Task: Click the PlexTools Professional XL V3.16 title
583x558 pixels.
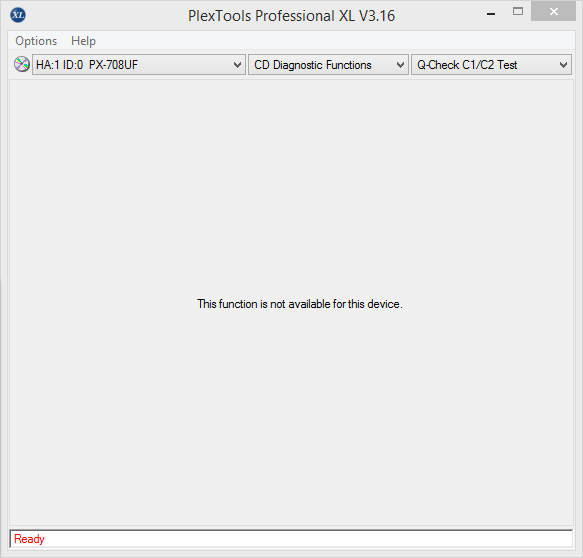Action: [x=291, y=16]
